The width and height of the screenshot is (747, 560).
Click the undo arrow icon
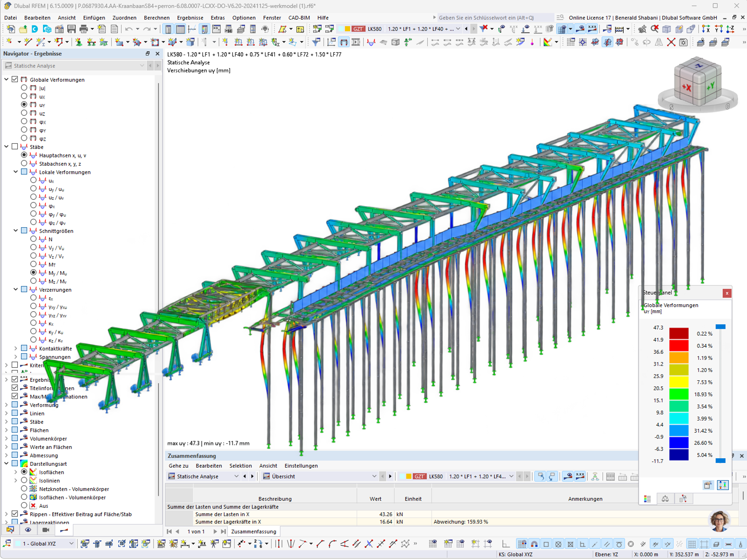coord(129,29)
